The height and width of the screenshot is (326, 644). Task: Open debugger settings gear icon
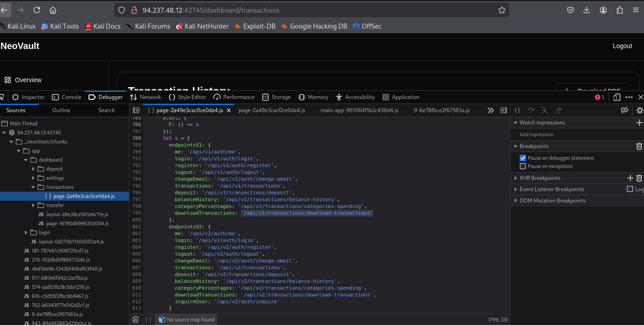pos(639,110)
